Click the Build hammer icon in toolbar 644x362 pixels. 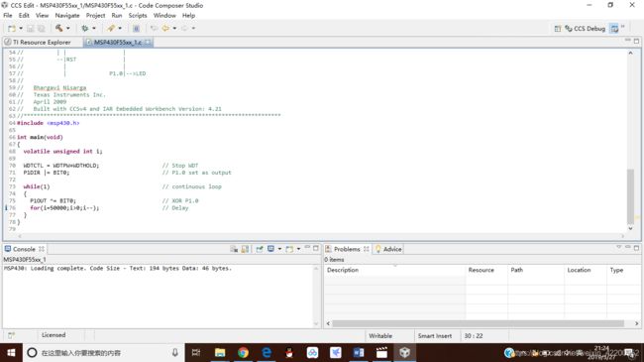(59, 28)
